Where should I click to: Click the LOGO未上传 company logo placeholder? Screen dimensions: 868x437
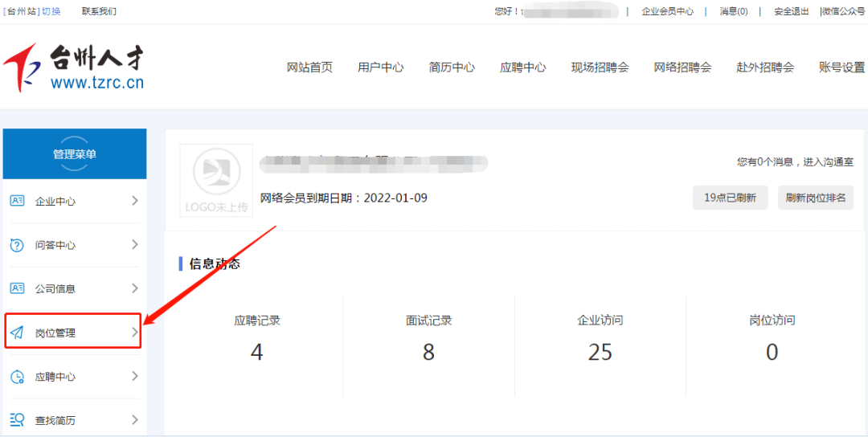tap(216, 180)
